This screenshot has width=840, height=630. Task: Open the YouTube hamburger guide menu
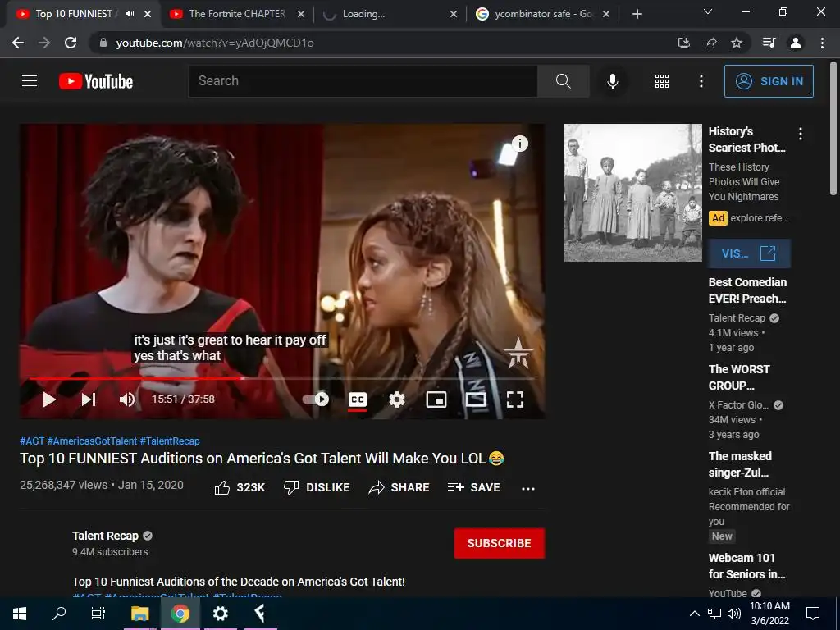click(x=30, y=81)
